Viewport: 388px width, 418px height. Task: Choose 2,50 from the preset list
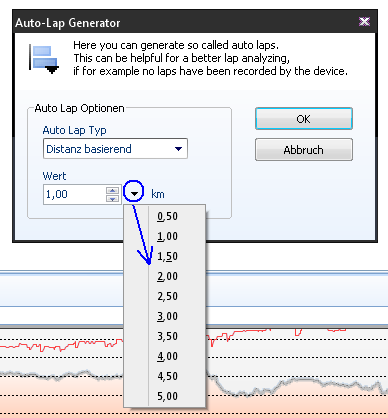tap(165, 296)
